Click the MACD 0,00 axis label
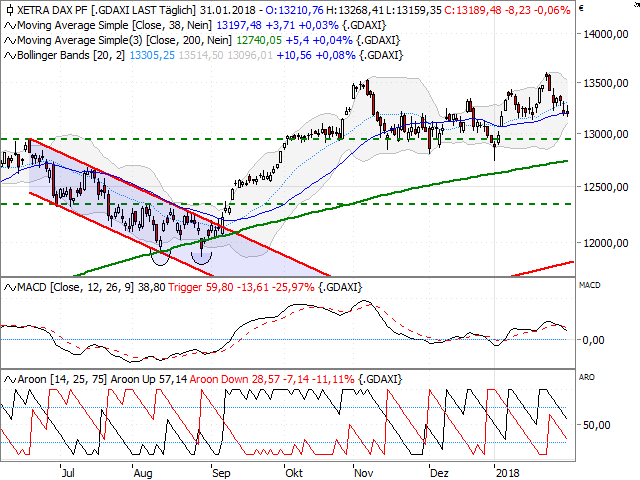Screen dimensions: 640x480 coord(593,340)
